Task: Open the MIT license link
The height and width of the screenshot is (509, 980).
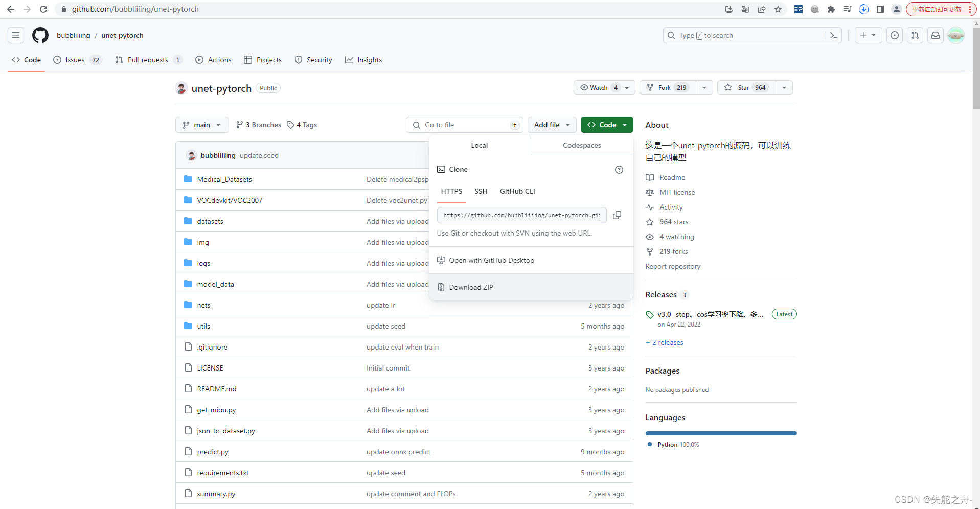Action: [677, 192]
